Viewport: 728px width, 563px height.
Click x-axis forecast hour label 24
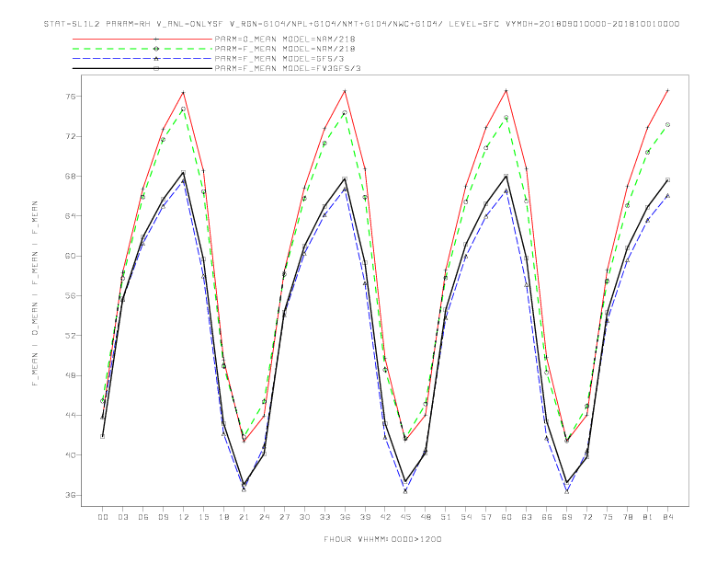[x=264, y=517]
